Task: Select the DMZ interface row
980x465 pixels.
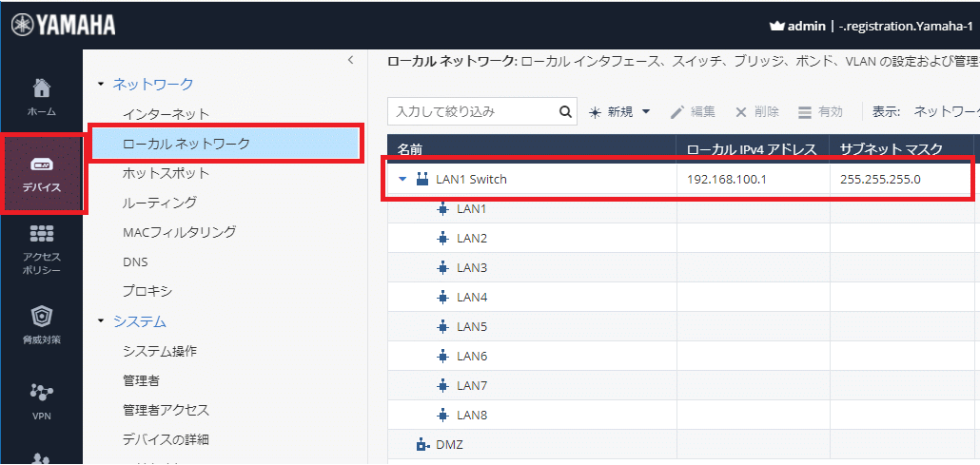Action: point(448,444)
